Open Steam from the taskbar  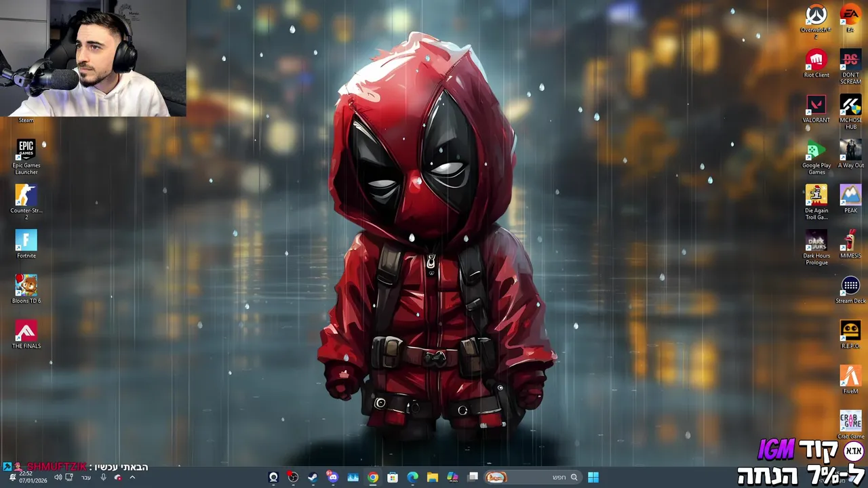coord(313,477)
